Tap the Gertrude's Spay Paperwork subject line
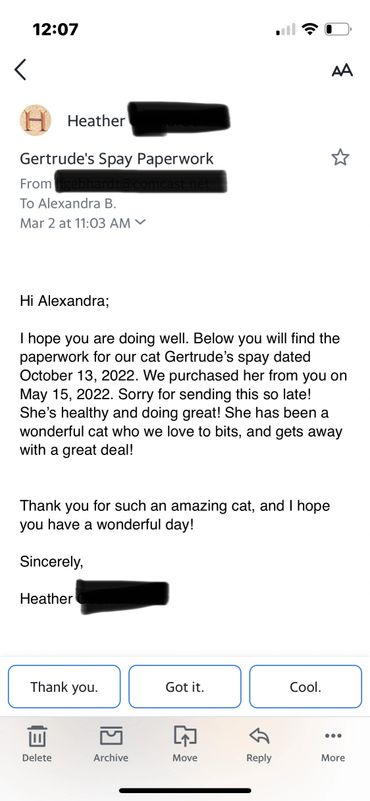 tap(117, 159)
